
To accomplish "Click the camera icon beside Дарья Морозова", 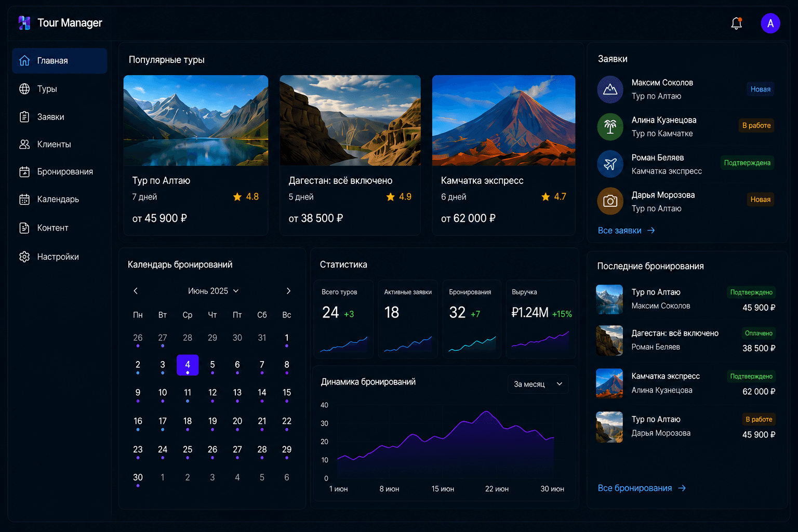I will (x=610, y=201).
